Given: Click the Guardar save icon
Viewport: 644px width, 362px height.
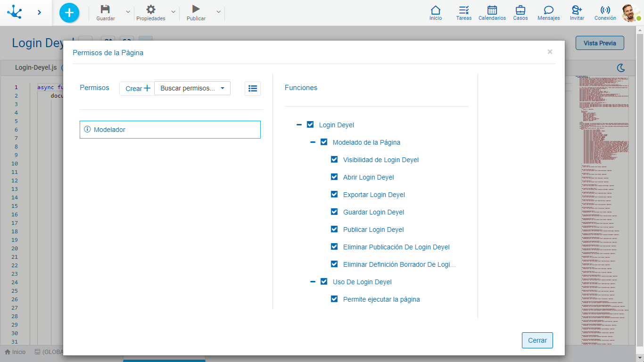Looking at the screenshot, I should [x=106, y=9].
